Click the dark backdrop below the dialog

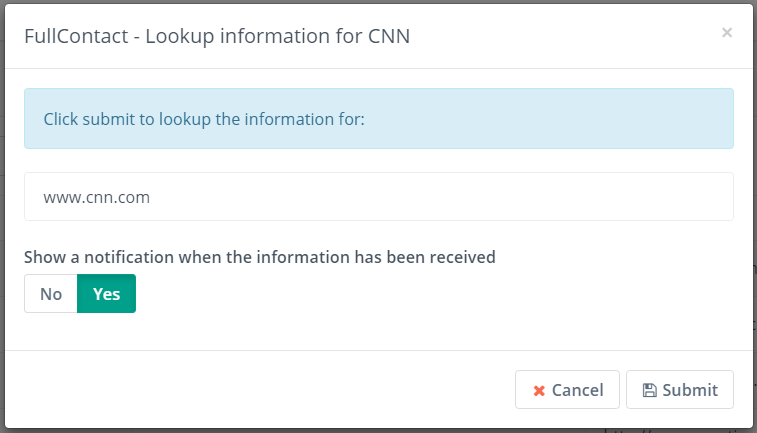[300, 430]
